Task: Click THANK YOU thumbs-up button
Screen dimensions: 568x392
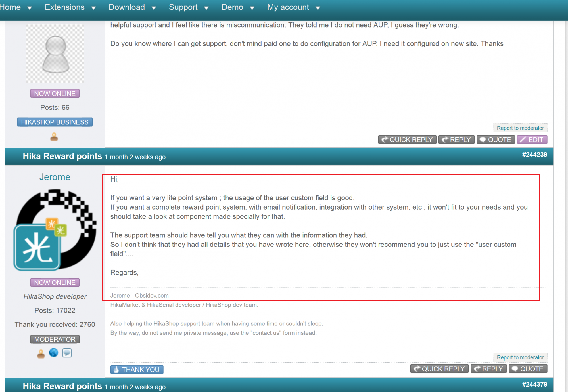Action: tap(137, 370)
